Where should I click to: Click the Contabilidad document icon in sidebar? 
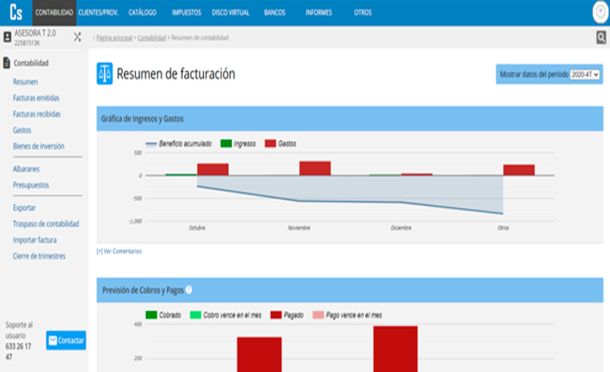(7, 63)
